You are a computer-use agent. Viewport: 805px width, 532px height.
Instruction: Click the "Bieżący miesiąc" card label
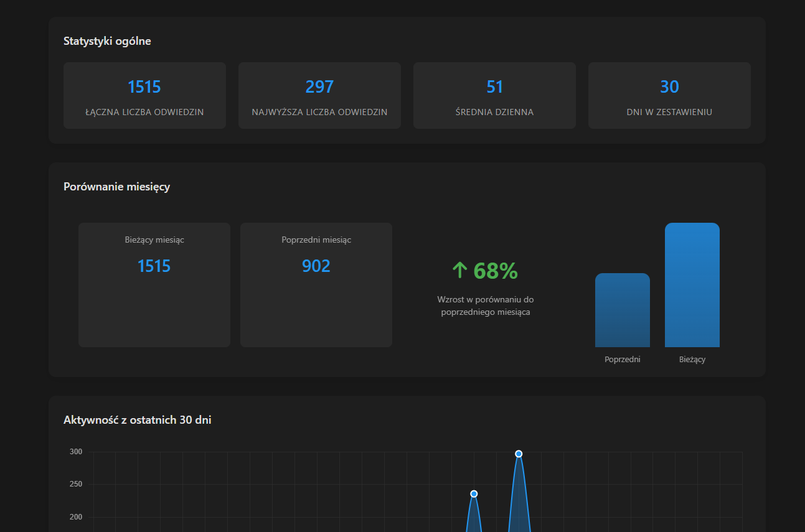(154, 240)
